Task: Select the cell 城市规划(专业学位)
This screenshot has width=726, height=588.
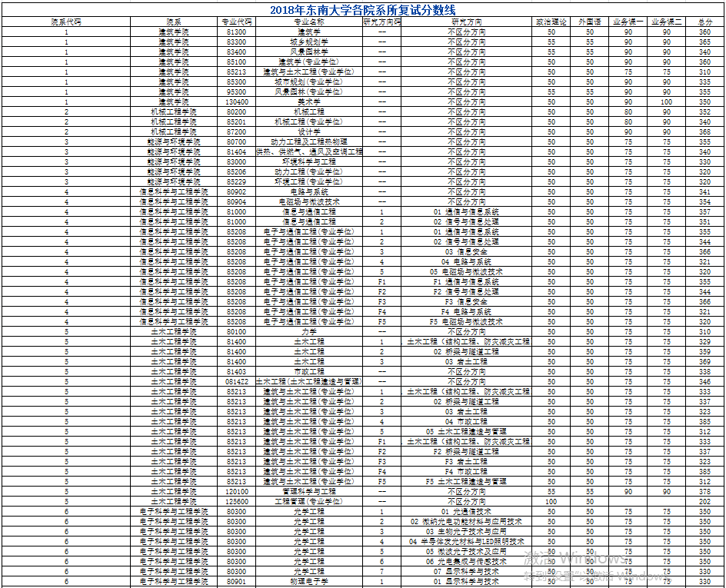Action: coord(309,82)
